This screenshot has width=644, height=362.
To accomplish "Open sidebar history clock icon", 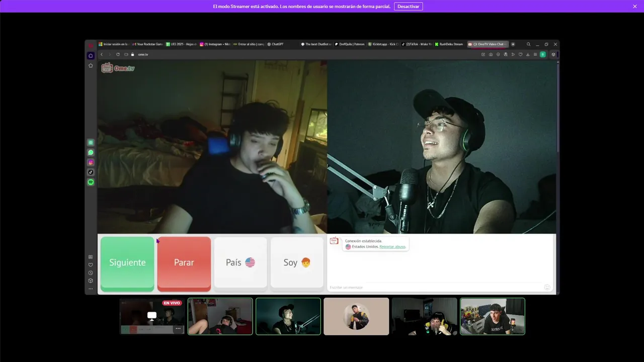I will (91, 273).
